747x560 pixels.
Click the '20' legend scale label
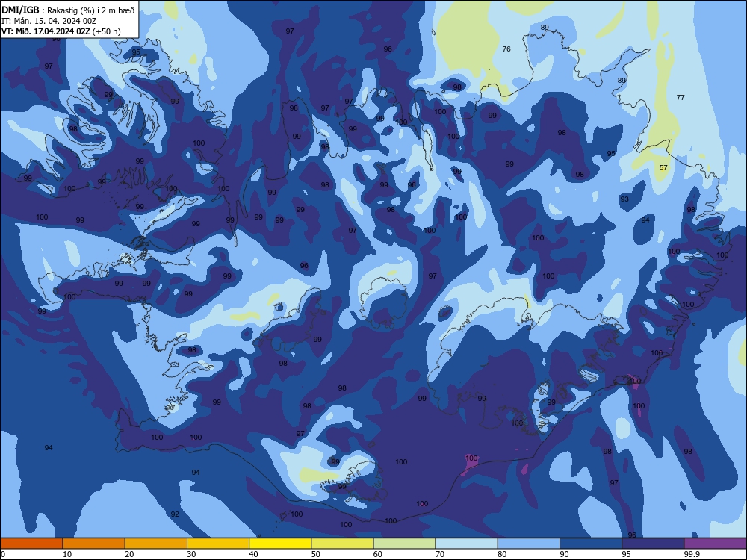[x=129, y=554]
